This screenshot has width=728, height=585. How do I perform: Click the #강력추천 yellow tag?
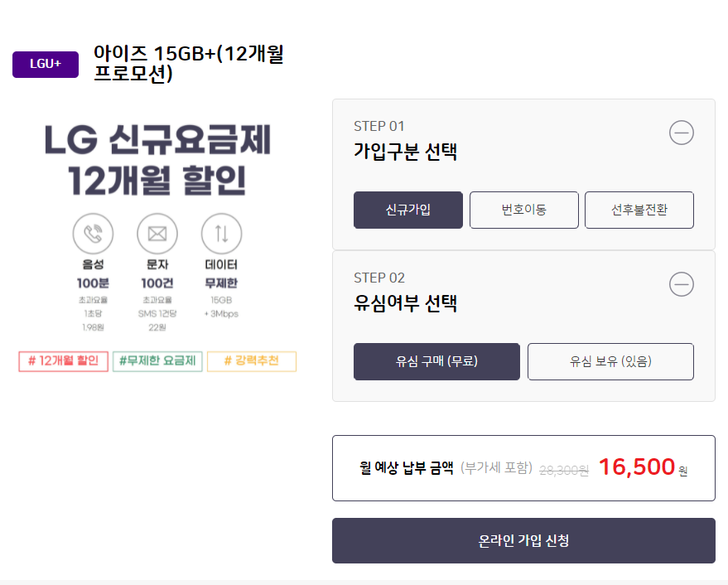click(251, 361)
